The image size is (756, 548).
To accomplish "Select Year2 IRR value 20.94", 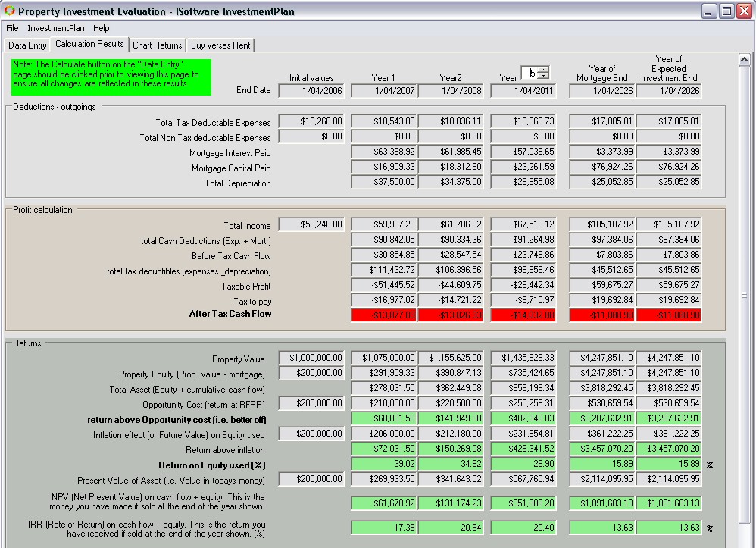I will 451,528.
